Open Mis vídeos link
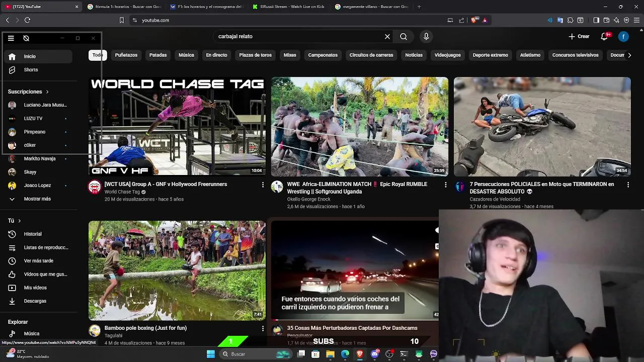 click(38, 288)
